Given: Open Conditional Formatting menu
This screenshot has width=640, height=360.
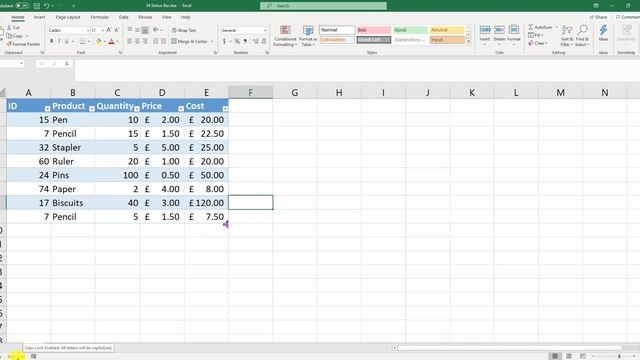Looking at the screenshot, I should click(x=285, y=36).
